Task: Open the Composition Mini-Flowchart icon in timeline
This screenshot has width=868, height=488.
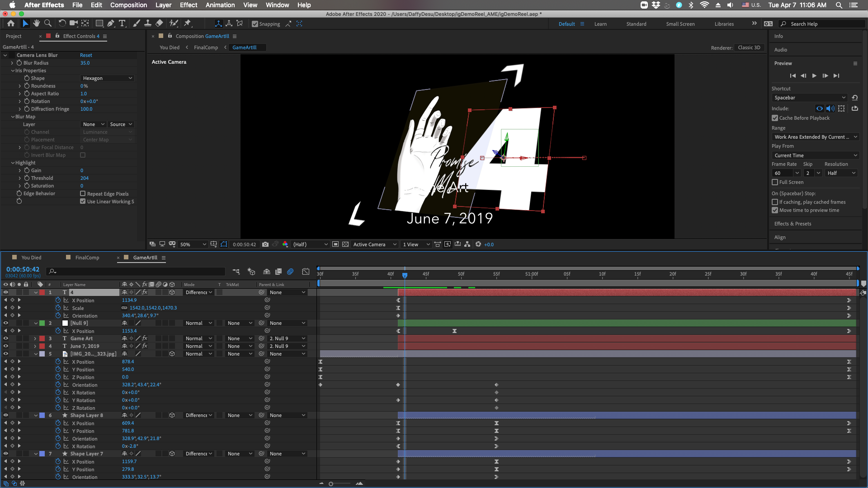Action: click(236, 272)
